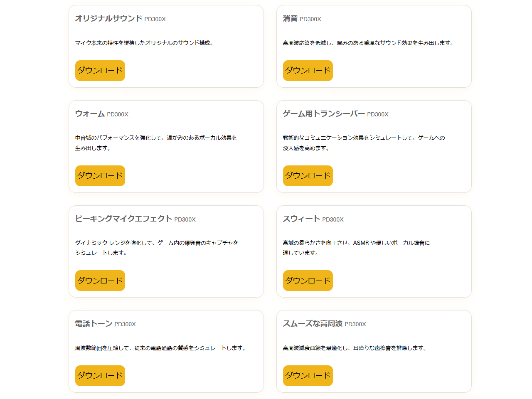Click the 消音 heading text
This screenshot has height=399, width=532.
click(290, 19)
